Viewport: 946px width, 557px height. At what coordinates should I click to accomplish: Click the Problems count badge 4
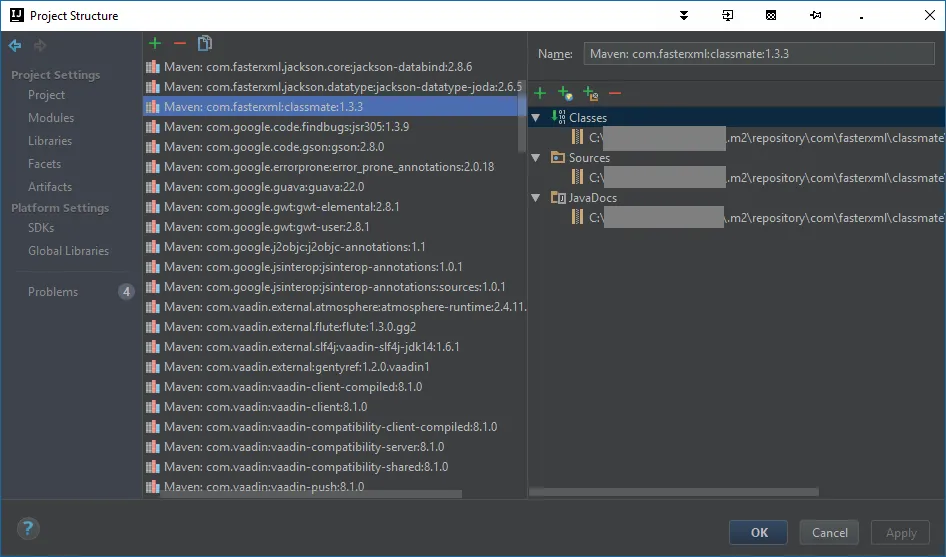[126, 292]
